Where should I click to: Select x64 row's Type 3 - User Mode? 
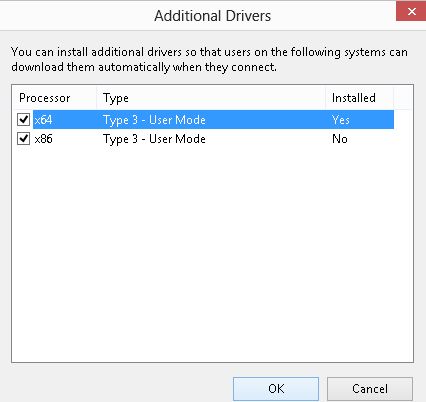tap(154, 120)
